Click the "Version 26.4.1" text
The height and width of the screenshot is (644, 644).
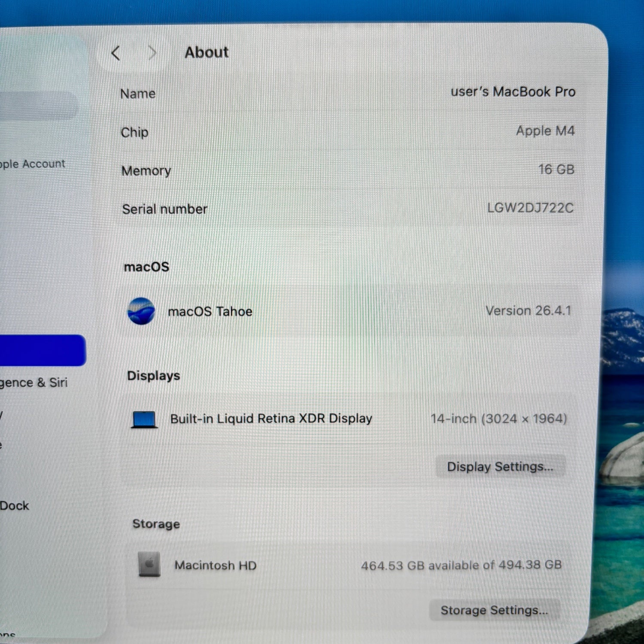529,311
